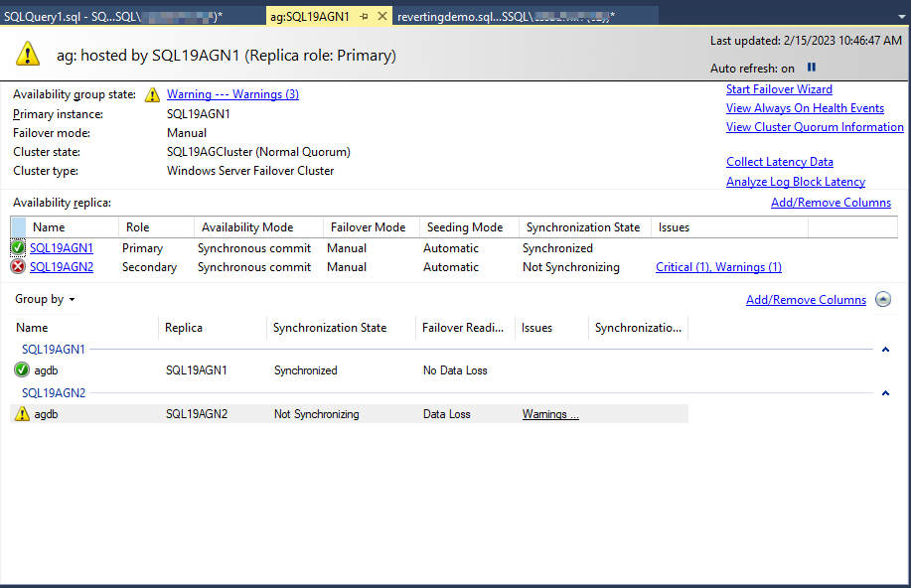
Task: Collapse the SQL19AGN2 database group
Action: (885, 393)
